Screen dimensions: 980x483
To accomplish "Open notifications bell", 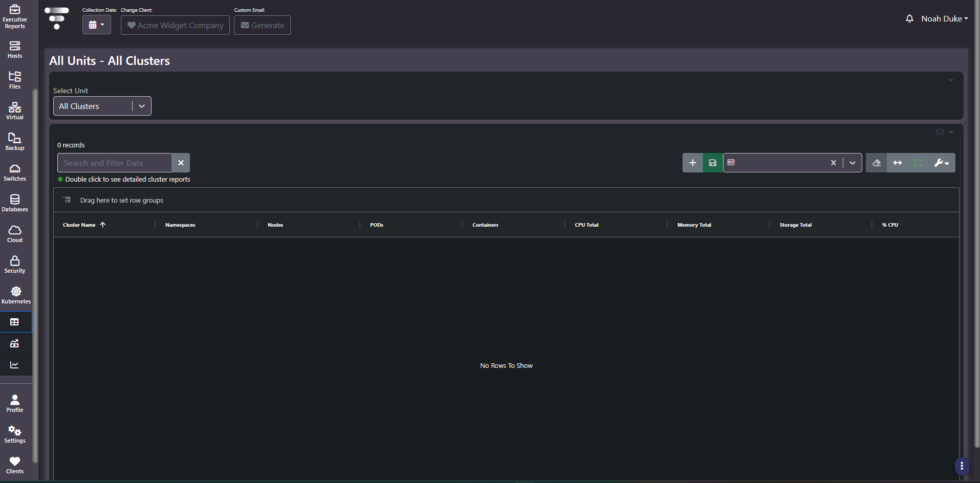I will (909, 18).
